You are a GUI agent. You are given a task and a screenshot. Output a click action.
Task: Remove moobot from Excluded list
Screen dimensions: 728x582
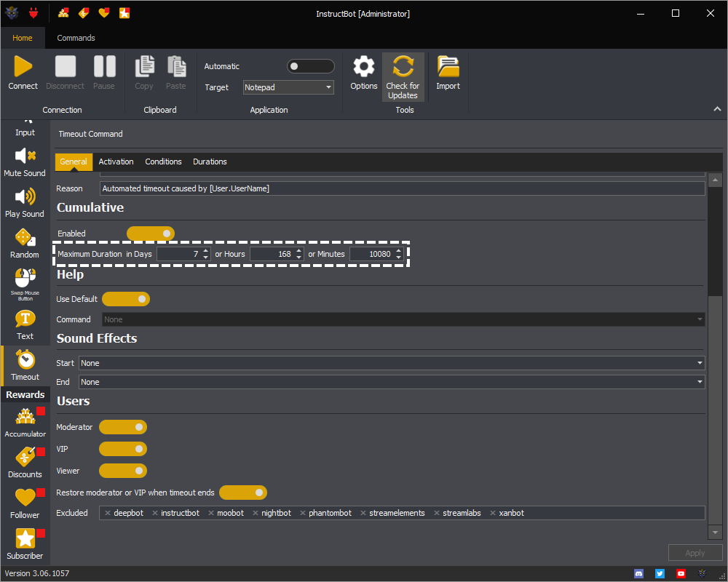coord(211,513)
